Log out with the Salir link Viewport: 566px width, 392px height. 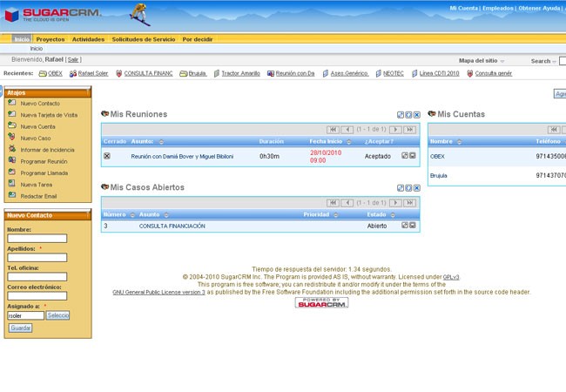73,59
